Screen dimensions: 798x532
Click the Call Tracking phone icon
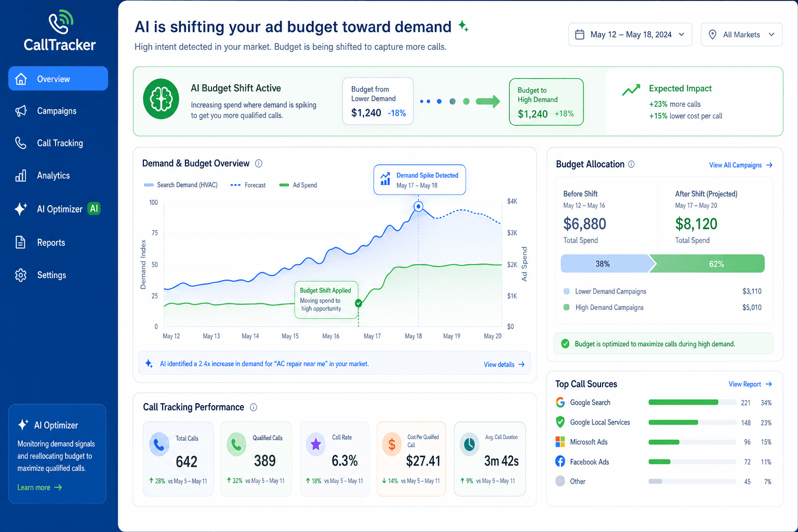tap(21, 143)
